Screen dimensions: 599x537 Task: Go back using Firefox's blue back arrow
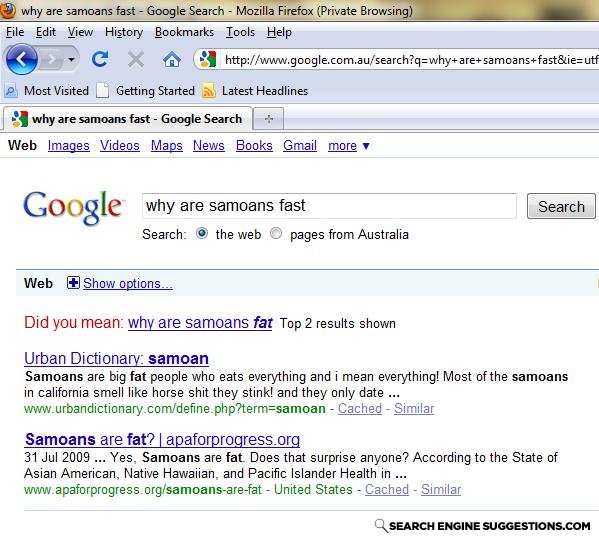coord(21,59)
